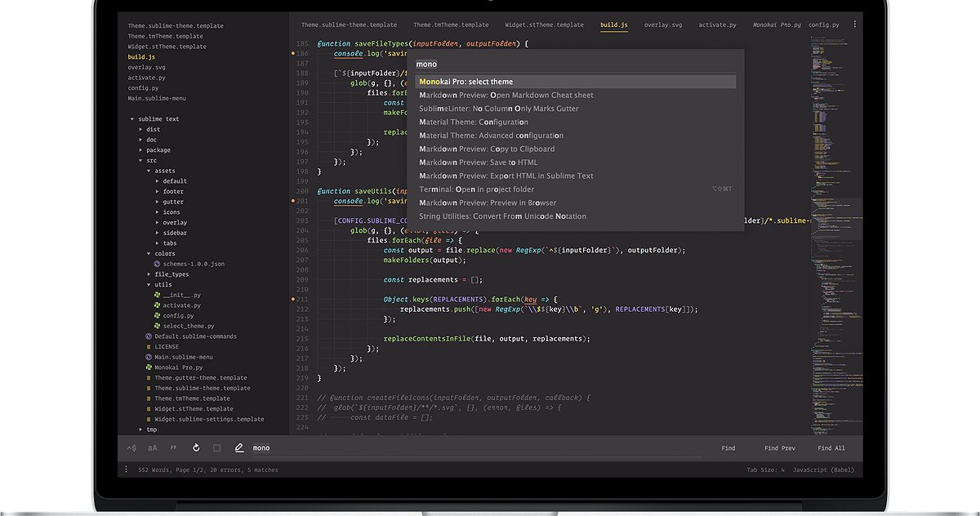Click the LICENSE file icon

click(x=148, y=345)
